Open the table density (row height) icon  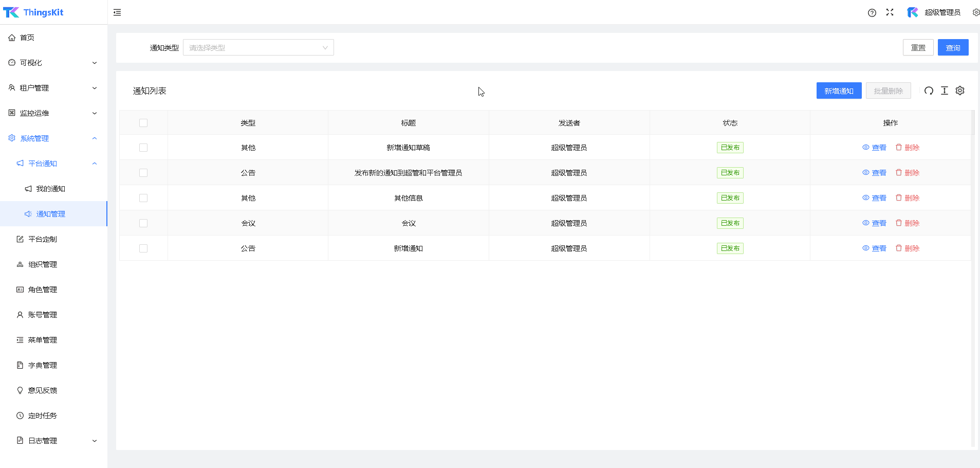944,91
